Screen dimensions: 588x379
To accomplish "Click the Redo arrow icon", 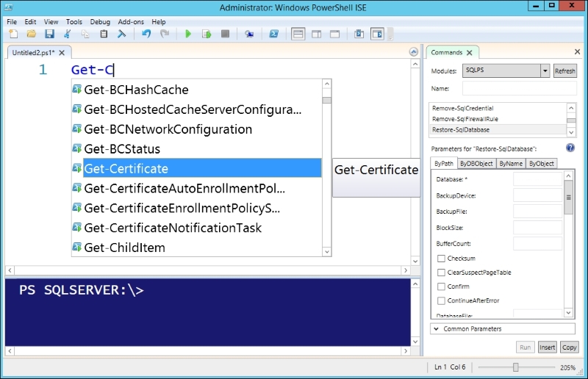I will (165, 34).
